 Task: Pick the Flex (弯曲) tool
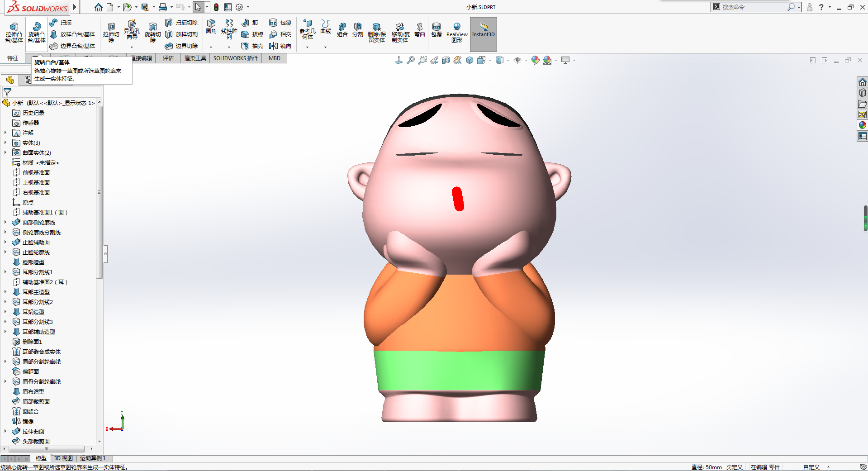coord(420,30)
